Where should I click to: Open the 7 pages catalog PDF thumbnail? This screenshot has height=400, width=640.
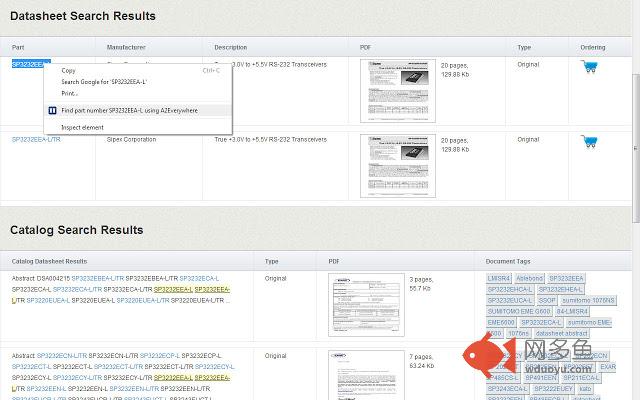click(366, 375)
